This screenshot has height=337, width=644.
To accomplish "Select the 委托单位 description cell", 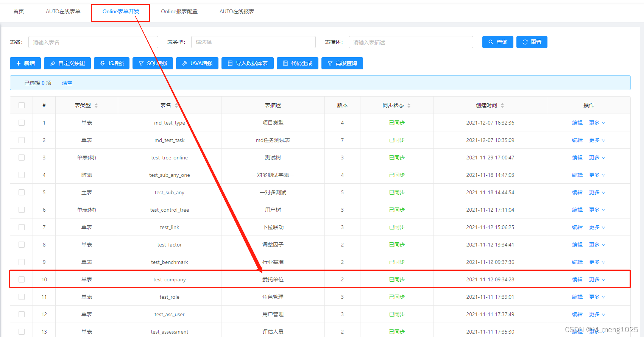I will (x=273, y=279).
